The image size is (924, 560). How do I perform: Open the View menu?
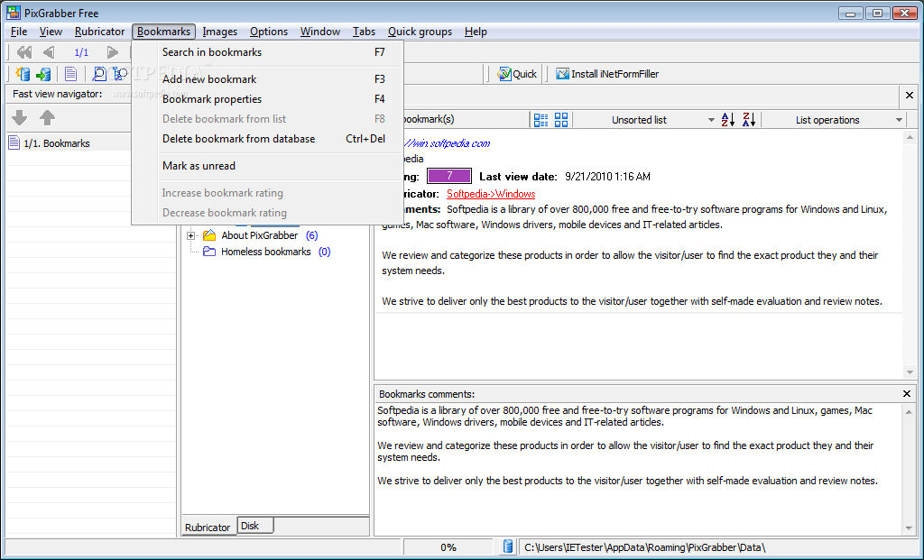click(x=51, y=32)
